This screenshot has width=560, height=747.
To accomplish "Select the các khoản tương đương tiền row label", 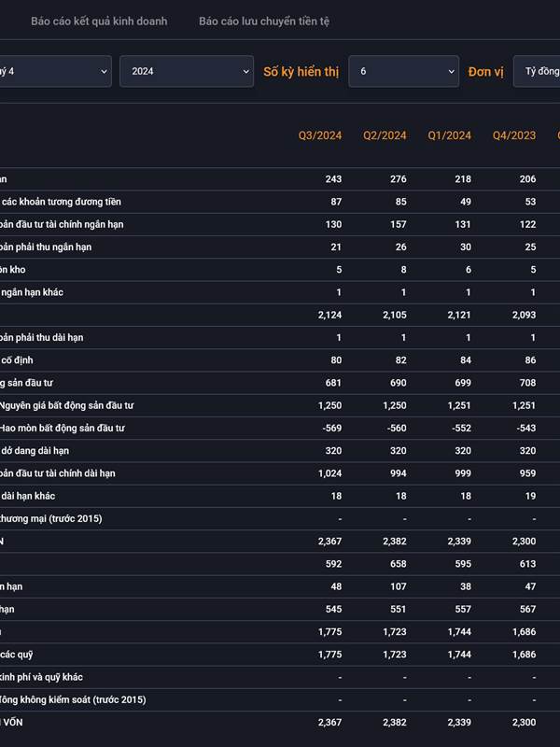I will click(61, 202).
